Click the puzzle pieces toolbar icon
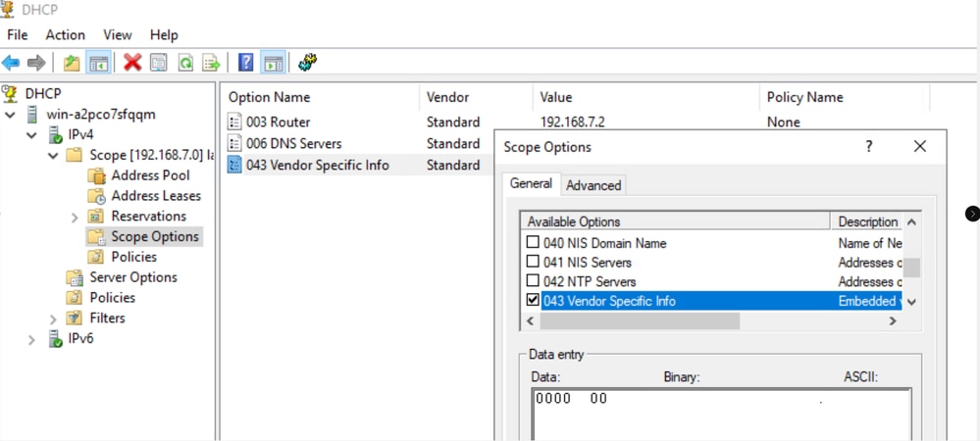 coord(307,62)
